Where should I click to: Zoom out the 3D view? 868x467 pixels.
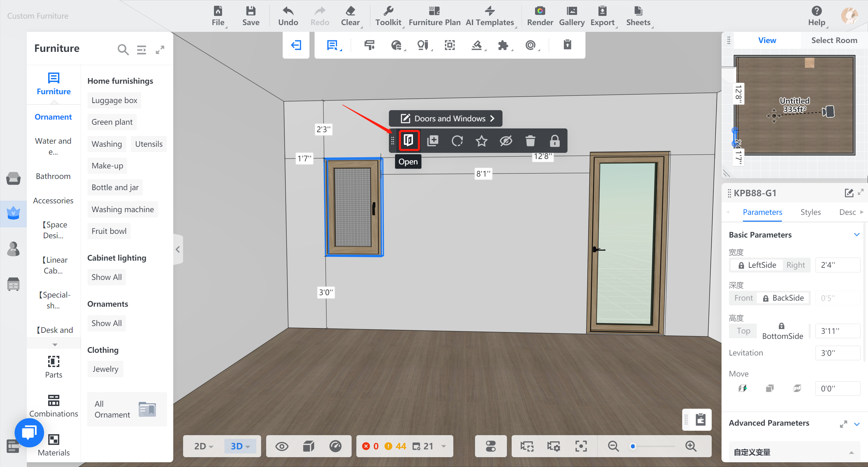(613, 446)
